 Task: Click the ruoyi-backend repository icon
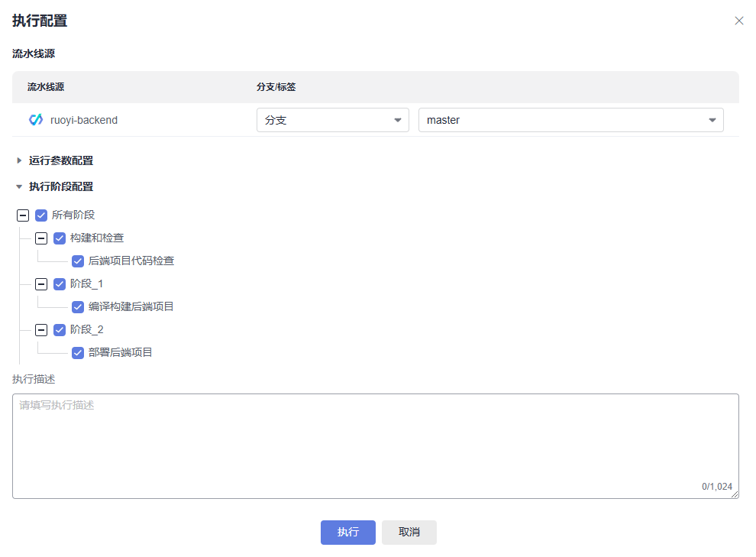tap(36, 120)
